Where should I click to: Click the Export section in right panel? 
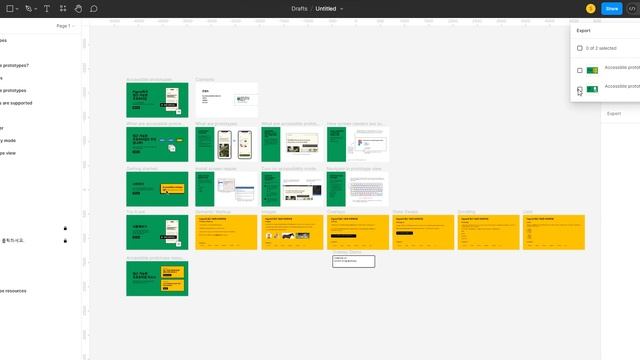[x=614, y=113]
